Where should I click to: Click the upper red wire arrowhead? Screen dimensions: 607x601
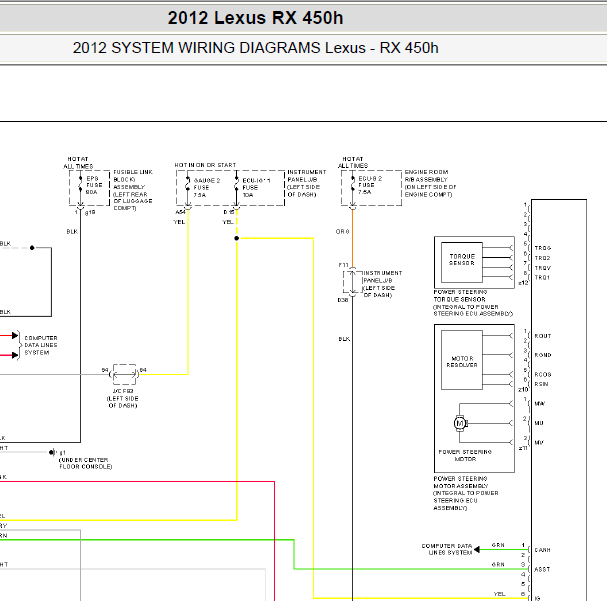[x=15, y=336]
